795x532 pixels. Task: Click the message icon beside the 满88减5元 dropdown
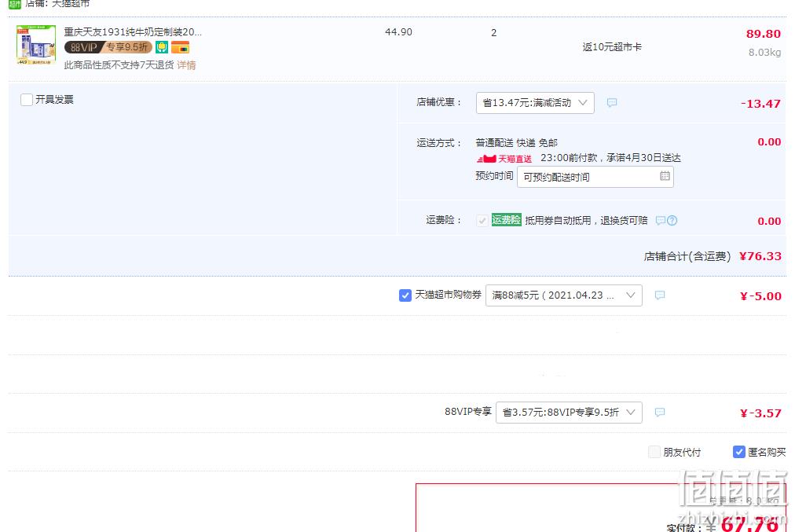(660, 295)
